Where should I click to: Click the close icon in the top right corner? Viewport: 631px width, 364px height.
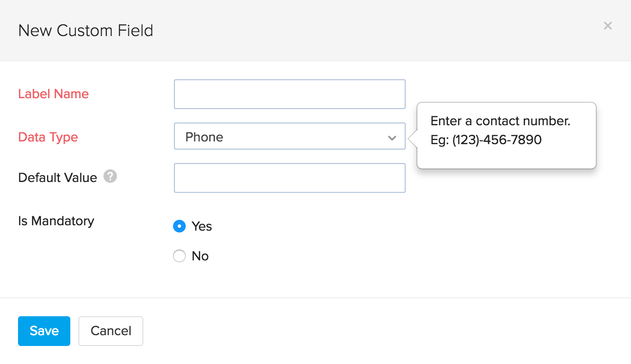[x=608, y=26]
